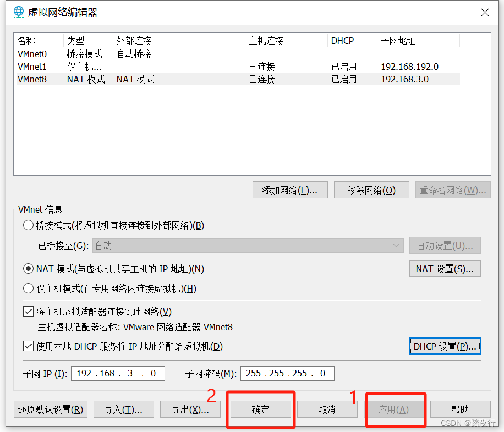504x432 pixels.
Task: Click 自动桥接 cell in VMnet0 row
Action: tap(134, 54)
